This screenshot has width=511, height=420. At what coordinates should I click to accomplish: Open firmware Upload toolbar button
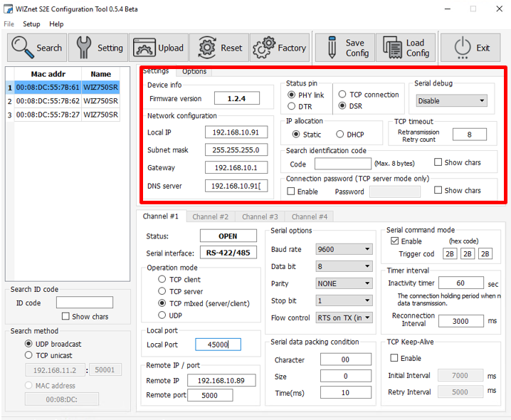[159, 48]
